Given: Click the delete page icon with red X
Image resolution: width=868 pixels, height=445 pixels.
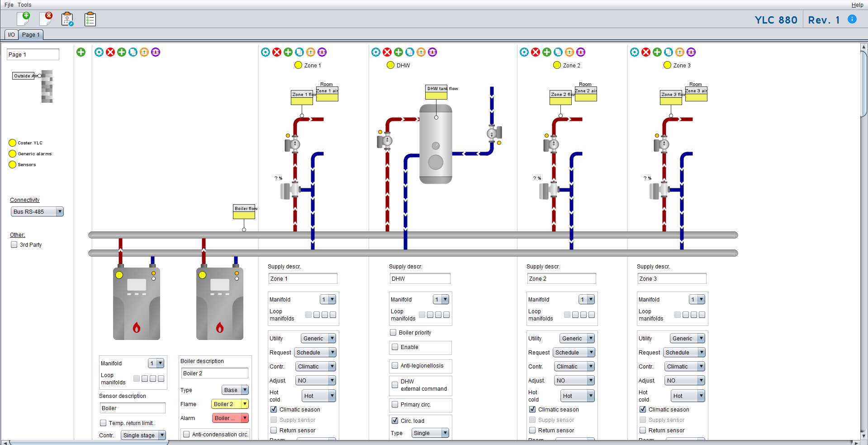Looking at the screenshot, I should click(x=46, y=19).
